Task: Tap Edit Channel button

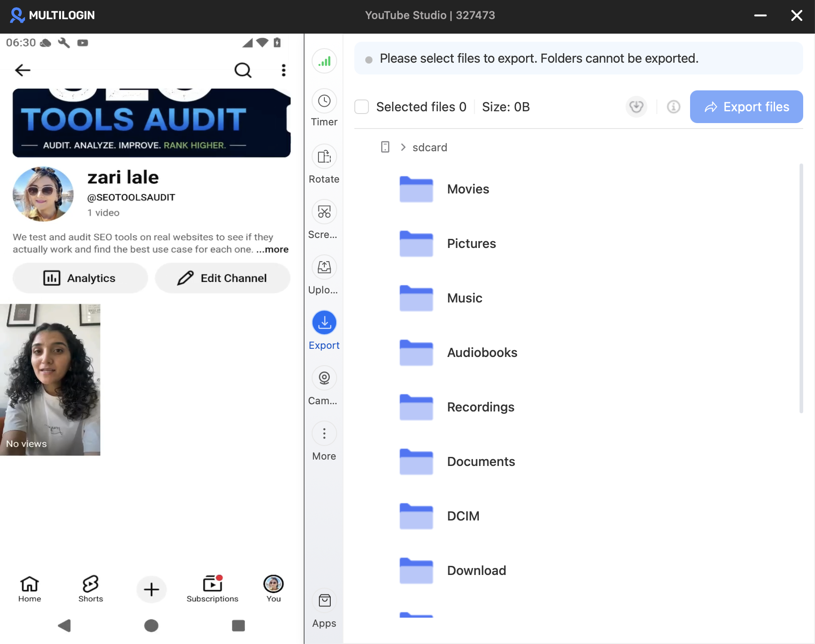Action: click(x=223, y=278)
